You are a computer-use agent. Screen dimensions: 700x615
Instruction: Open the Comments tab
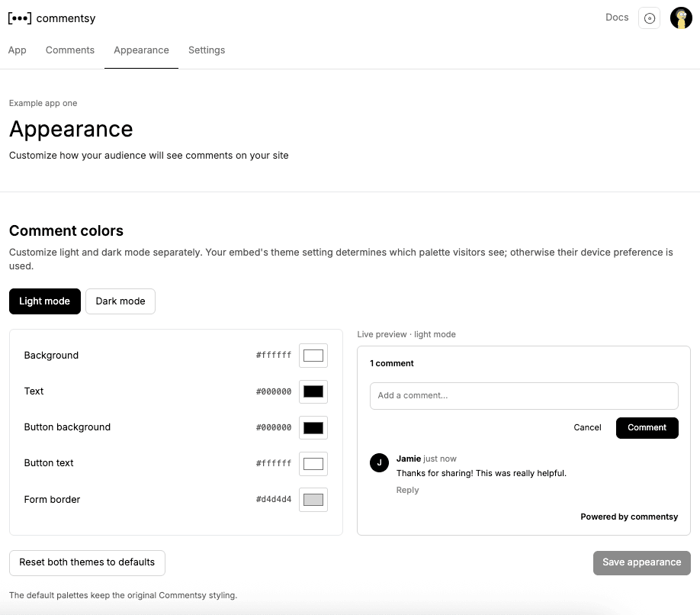coord(70,50)
